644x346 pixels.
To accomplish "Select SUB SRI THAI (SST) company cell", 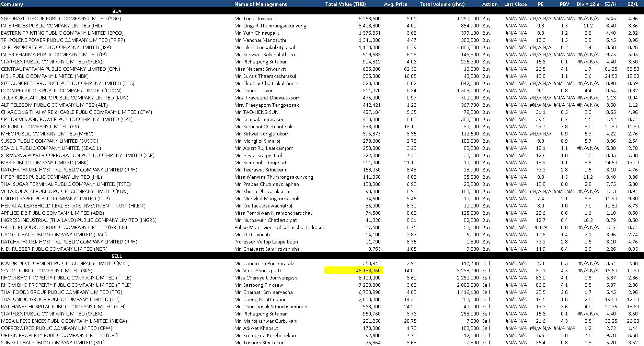I will pyautogui.click(x=53, y=343).
